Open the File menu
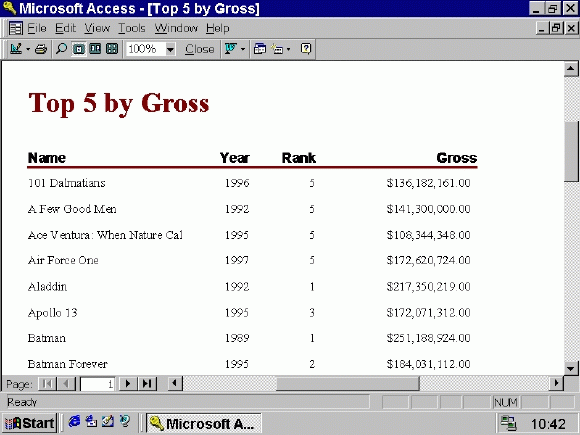The width and height of the screenshot is (580, 435). (x=37, y=28)
